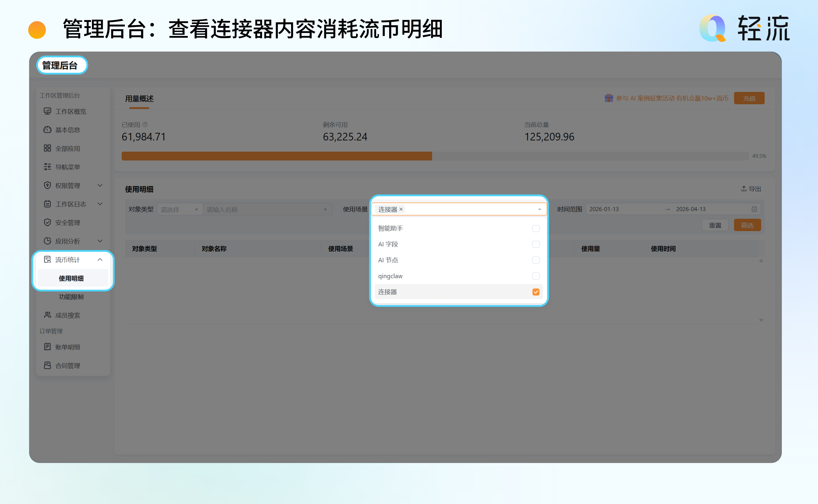
Task: Click the 63,225.24 remaining value
Action: click(x=345, y=137)
